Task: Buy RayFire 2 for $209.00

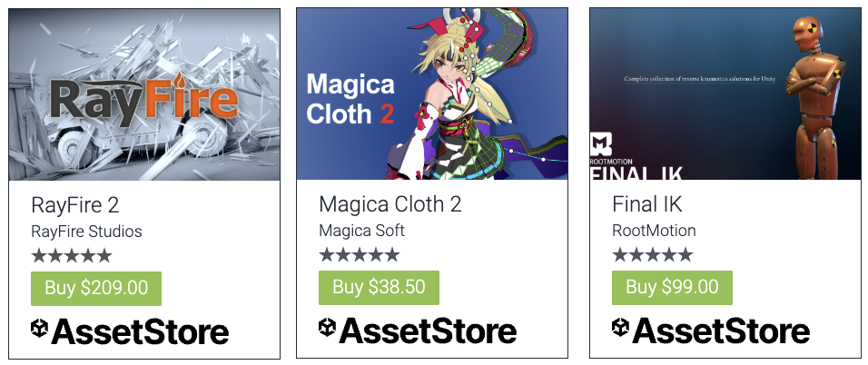Action: point(96,288)
